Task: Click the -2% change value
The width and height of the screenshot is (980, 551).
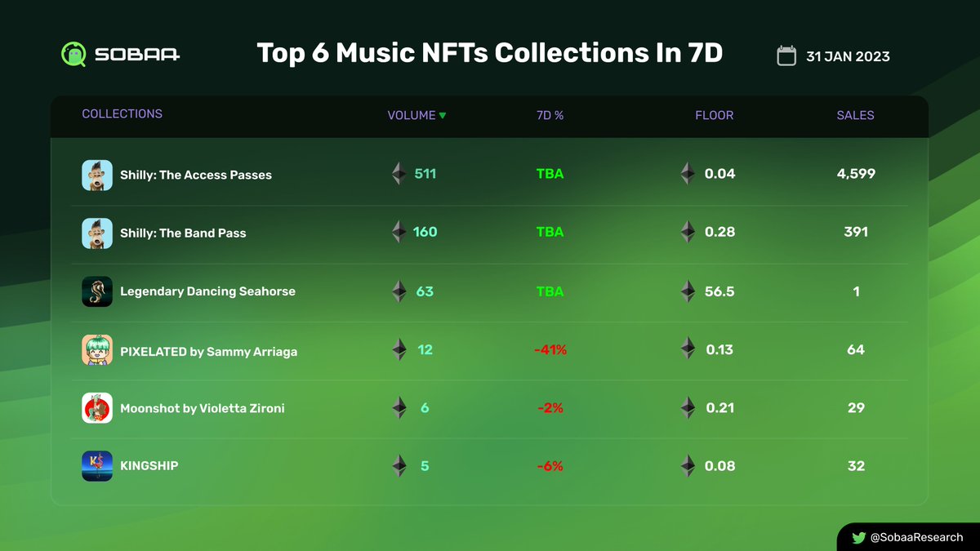Action: (x=550, y=407)
